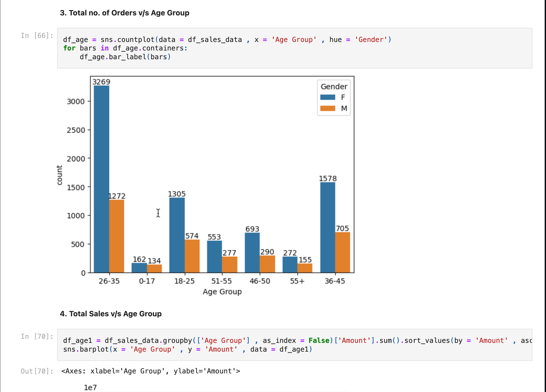Click the blue 18-25 bar labeled 1305
546x392 pixels.
pos(177,235)
